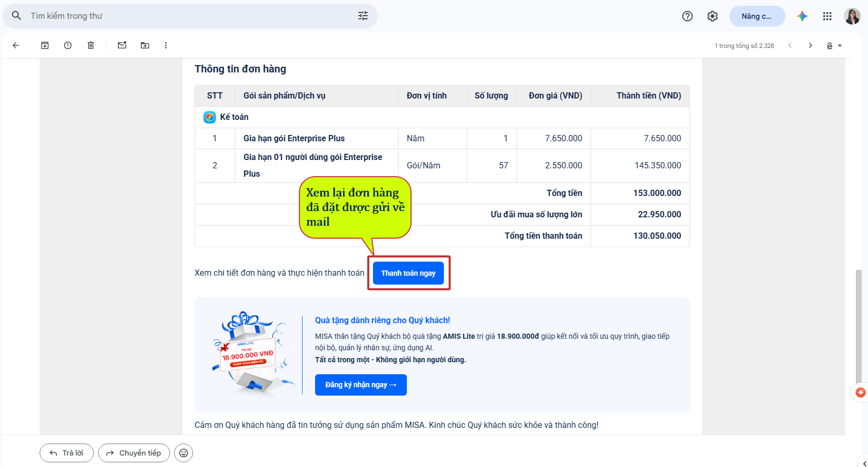Open Gmail settings gear

(713, 16)
